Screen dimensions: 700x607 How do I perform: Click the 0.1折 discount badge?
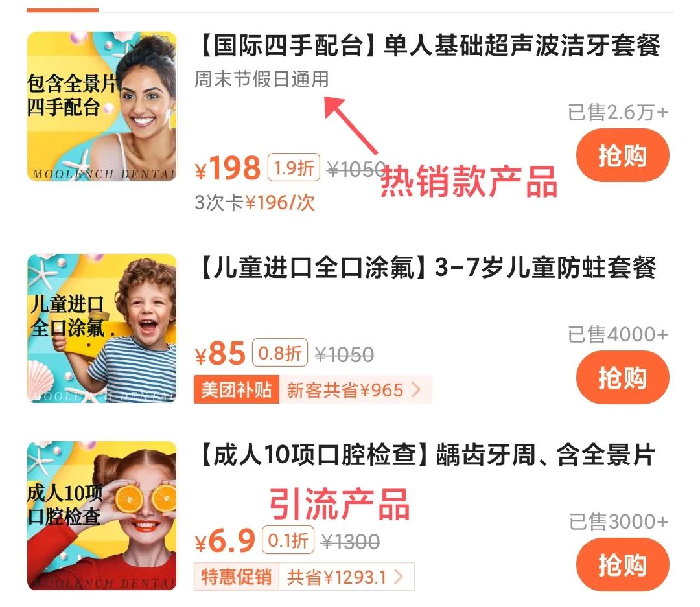[x=288, y=540]
